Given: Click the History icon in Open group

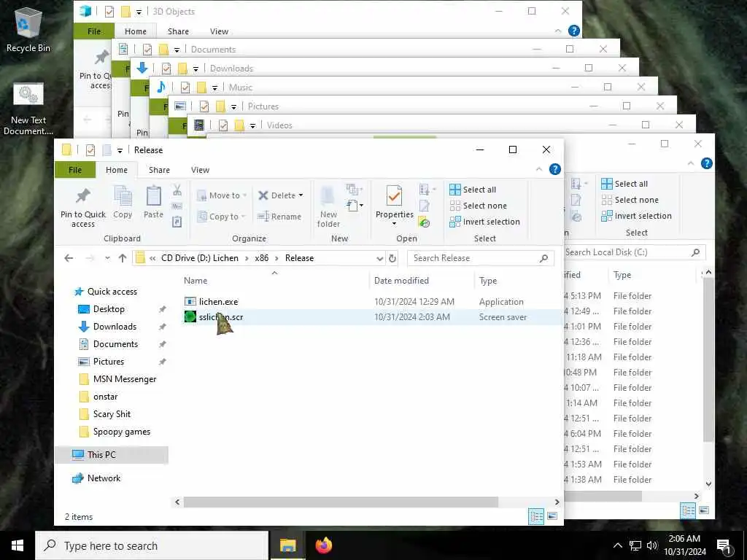Looking at the screenshot, I should click(x=424, y=222).
